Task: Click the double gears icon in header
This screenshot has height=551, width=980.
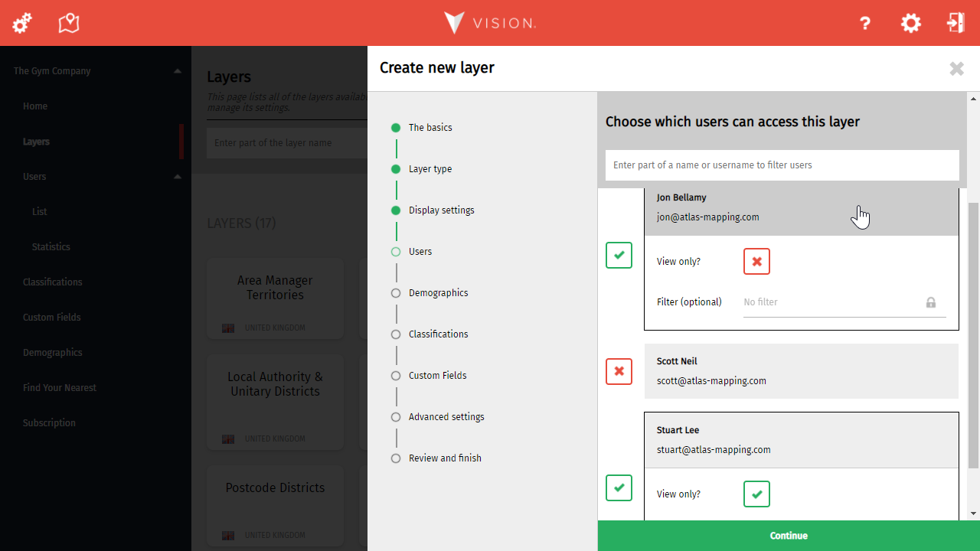Action: coord(22,23)
